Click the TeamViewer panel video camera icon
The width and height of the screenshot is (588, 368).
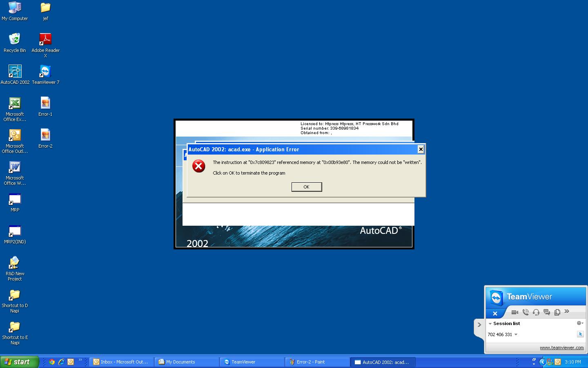pos(515,312)
